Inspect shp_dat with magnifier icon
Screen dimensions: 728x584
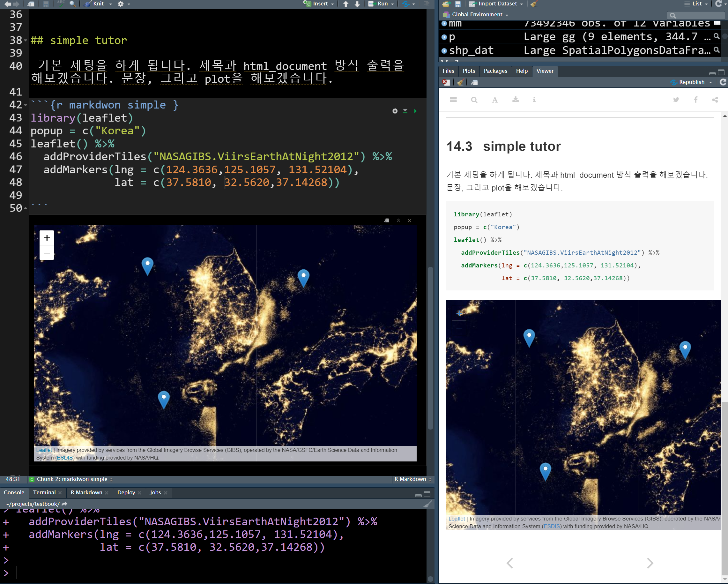tap(717, 50)
